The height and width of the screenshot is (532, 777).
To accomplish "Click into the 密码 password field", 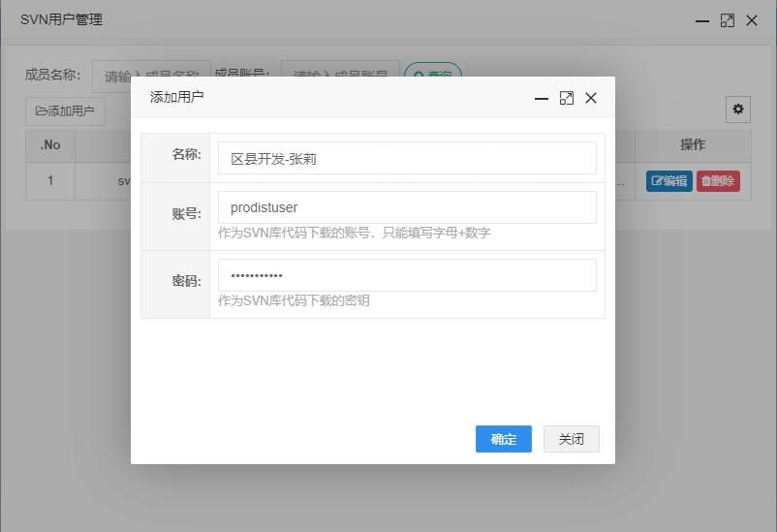I will (407, 275).
